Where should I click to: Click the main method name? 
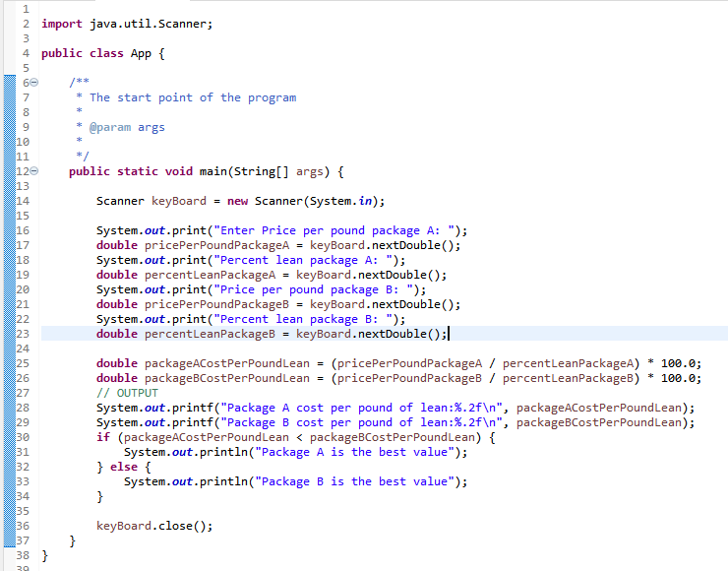(213, 171)
